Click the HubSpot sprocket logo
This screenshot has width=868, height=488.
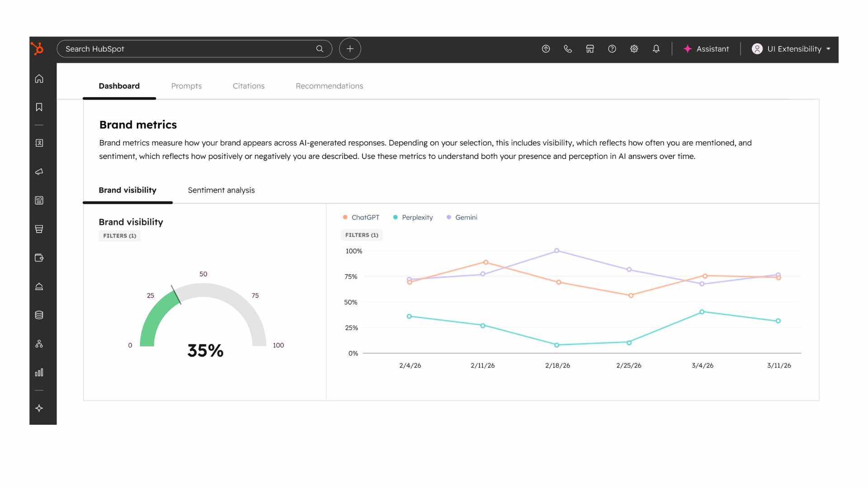pyautogui.click(x=38, y=48)
